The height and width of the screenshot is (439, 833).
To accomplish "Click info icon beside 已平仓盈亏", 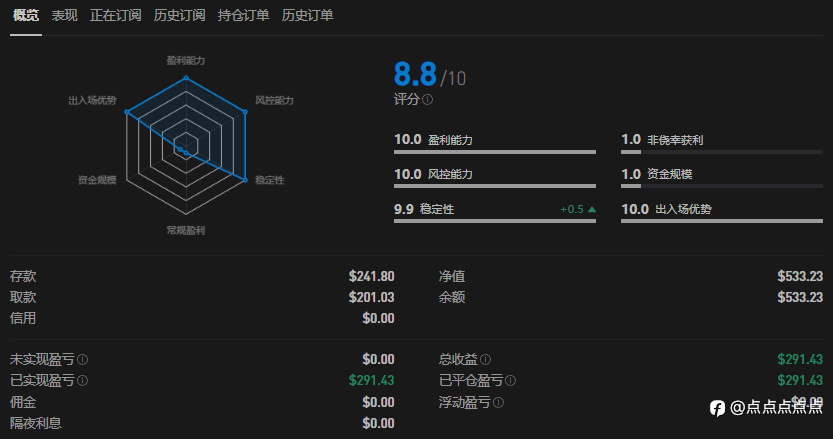I will [x=511, y=381].
